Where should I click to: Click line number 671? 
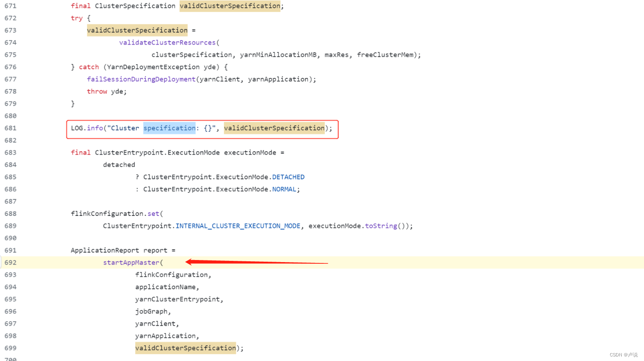(x=10, y=6)
